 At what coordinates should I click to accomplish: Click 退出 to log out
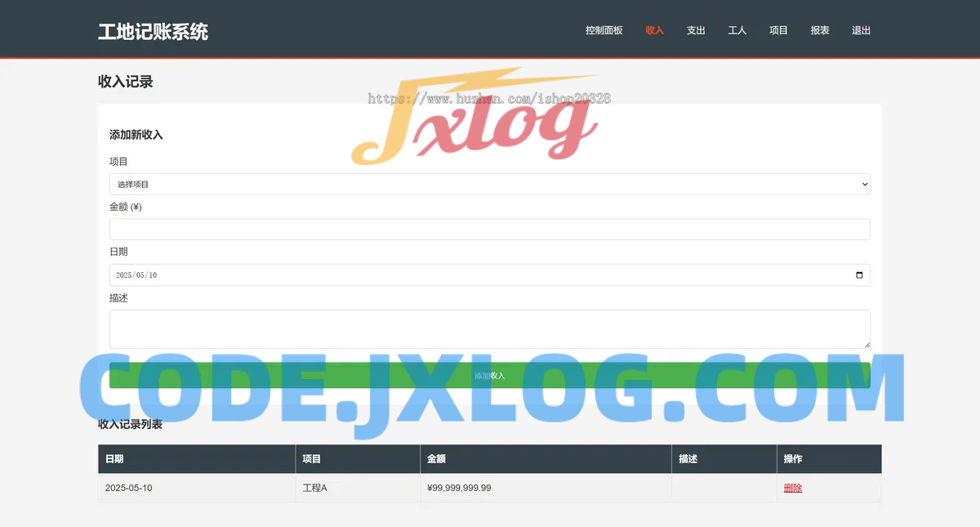(861, 30)
